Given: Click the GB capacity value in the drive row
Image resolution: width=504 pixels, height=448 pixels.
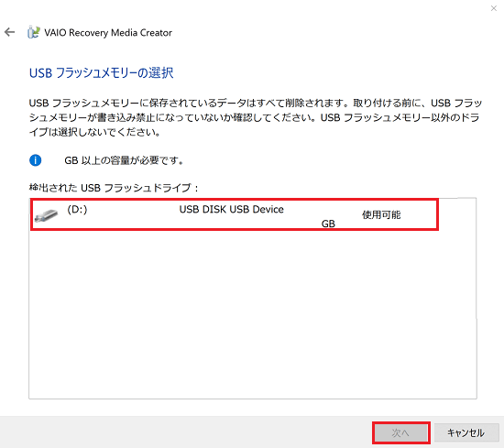Looking at the screenshot, I should tap(328, 224).
